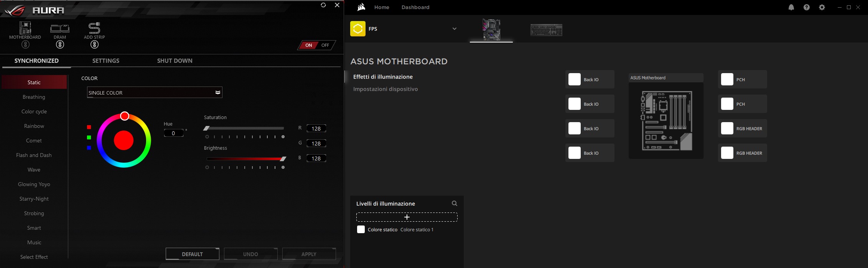Image resolution: width=868 pixels, height=268 pixels.
Task: Click the first RGB HEADER lighting zone
Action: click(x=743, y=128)
